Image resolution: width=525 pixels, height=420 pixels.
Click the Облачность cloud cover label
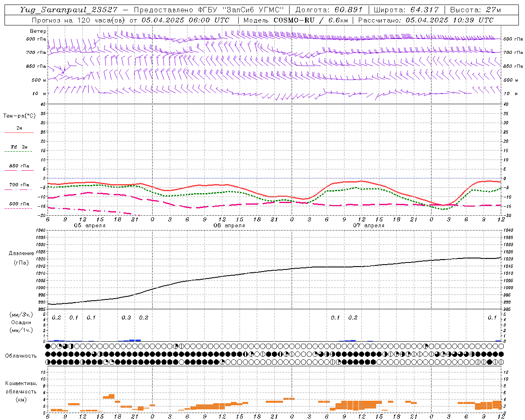(x=21, y=356)
